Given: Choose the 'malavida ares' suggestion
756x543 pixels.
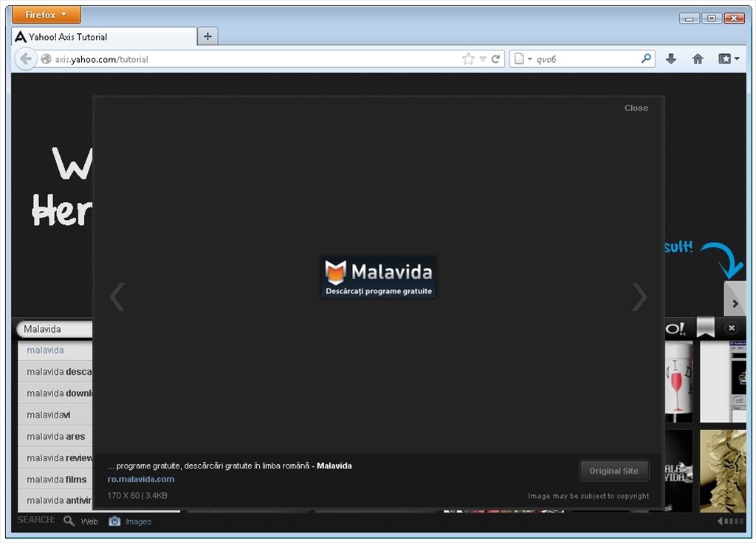Looking at the screenshot, I should tap(55, 436).
